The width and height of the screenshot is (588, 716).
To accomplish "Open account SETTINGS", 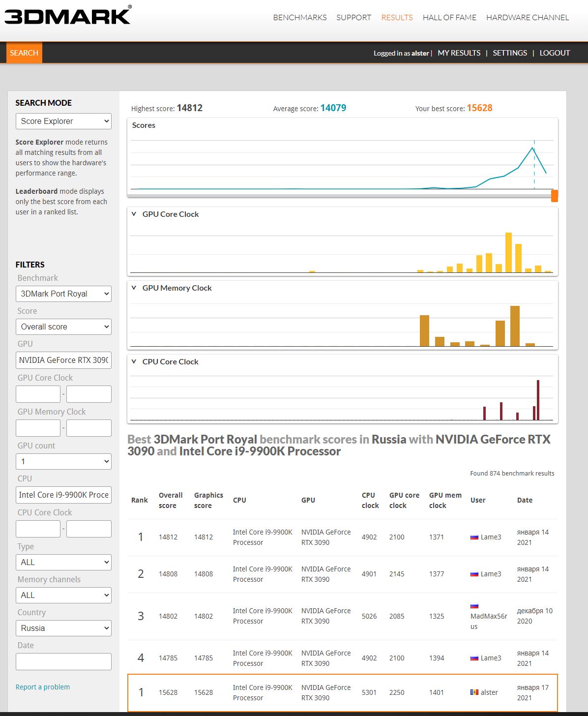I will coord(510,53).
